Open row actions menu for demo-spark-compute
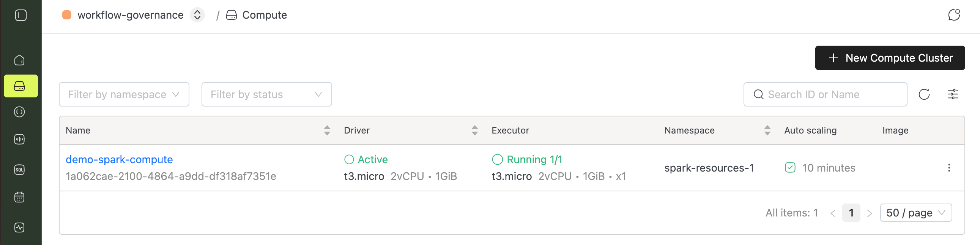 tap(949, 168)
